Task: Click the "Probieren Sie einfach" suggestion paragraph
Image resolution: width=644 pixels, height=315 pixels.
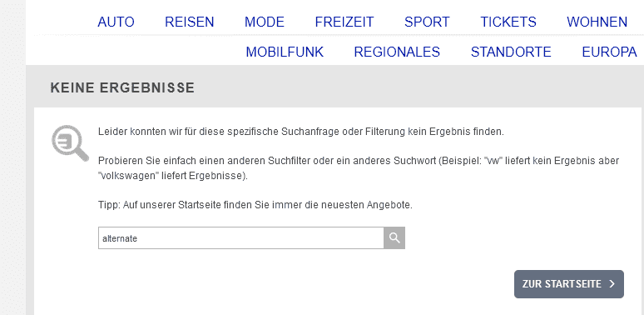Action: coord(359,168)
